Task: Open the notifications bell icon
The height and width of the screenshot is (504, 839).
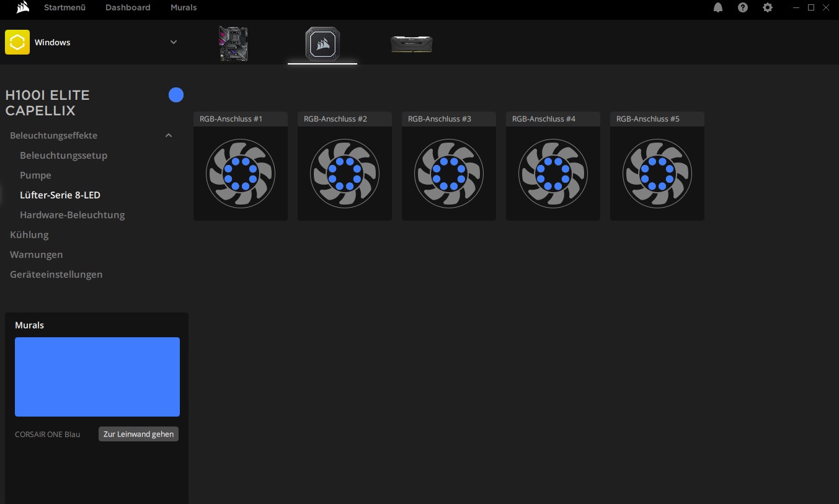Action: [718, 7]
